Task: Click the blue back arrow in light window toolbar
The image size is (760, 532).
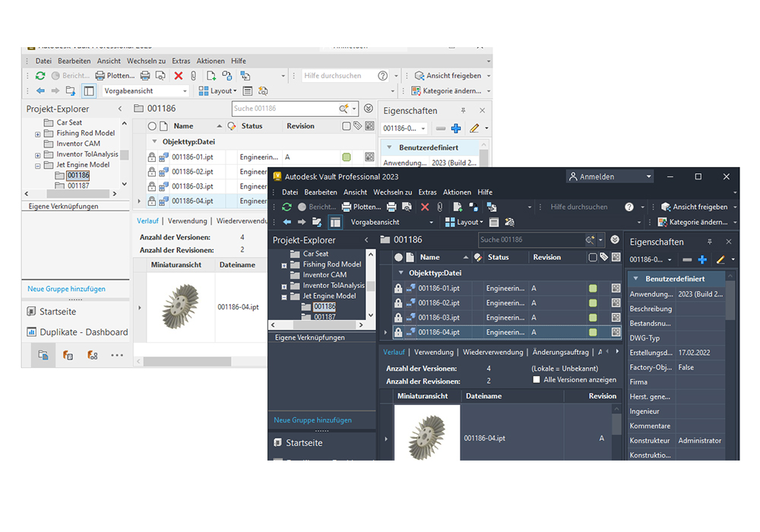Action: (40, 90)
